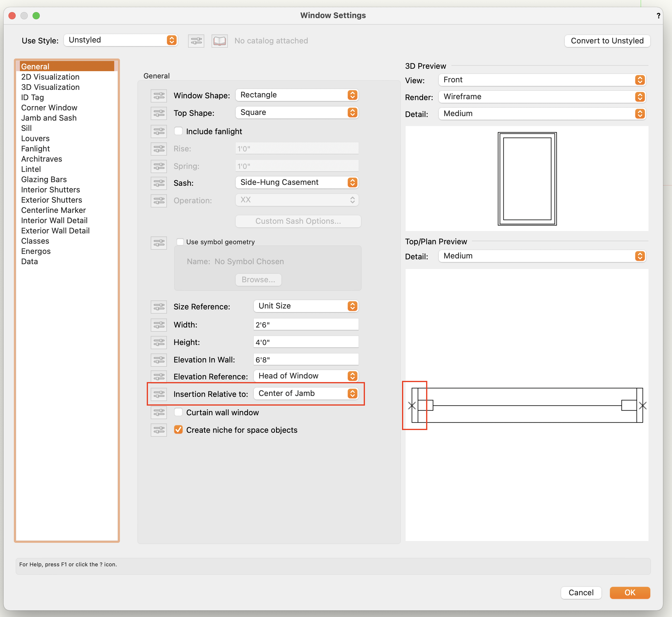Click the style settings icon beside Sash

[159, 183]
